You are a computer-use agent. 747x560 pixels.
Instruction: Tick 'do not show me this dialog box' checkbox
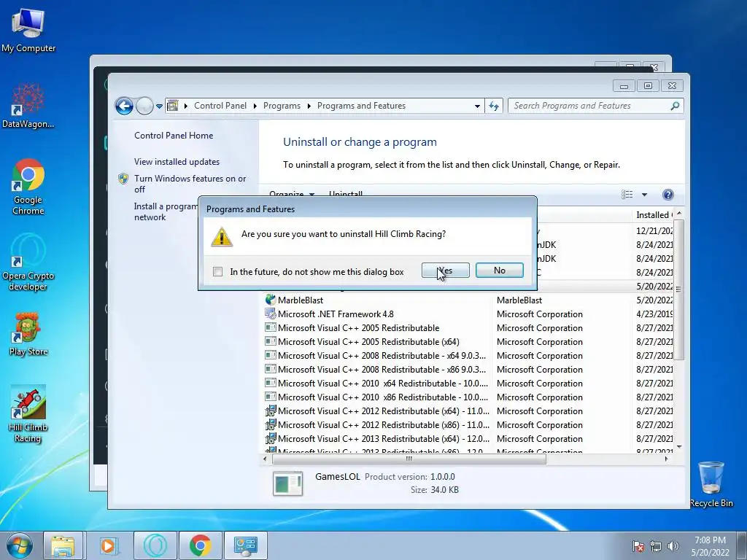point(217,271)
